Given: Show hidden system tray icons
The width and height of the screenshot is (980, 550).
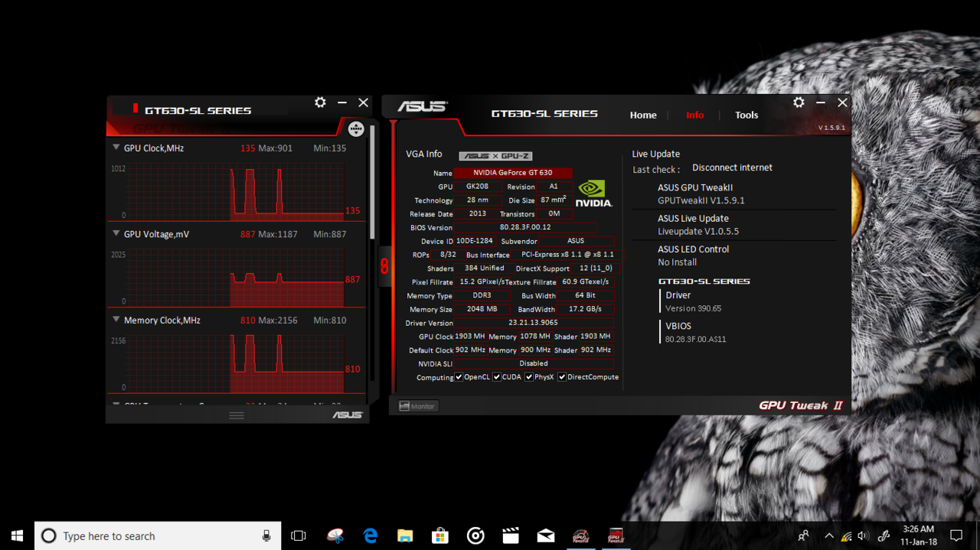Looking at the screenshot, I should click(828, 536).
